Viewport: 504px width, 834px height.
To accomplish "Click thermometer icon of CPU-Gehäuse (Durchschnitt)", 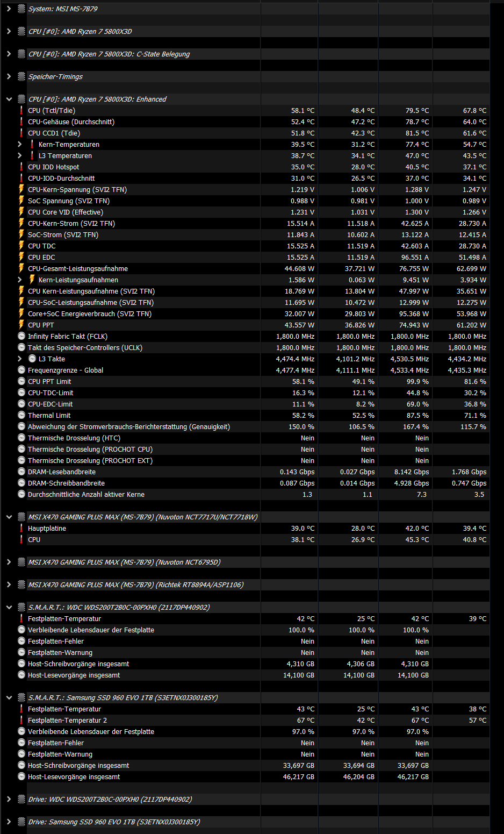I will pos(21,122).
